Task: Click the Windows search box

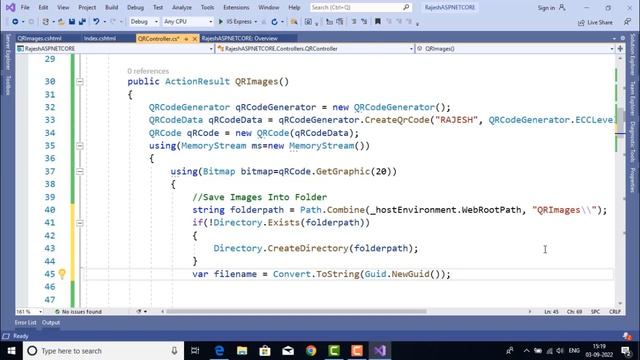Action: (104, 351)
